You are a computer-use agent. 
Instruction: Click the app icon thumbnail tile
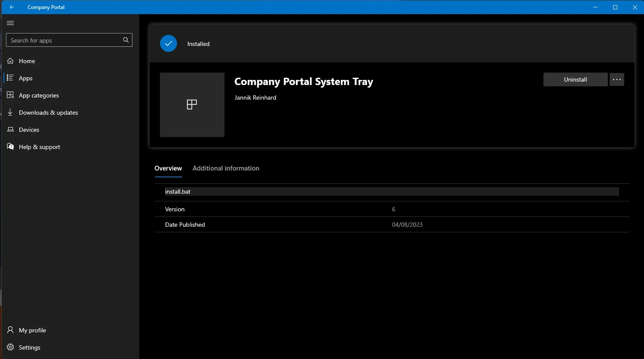pos(192,105)
